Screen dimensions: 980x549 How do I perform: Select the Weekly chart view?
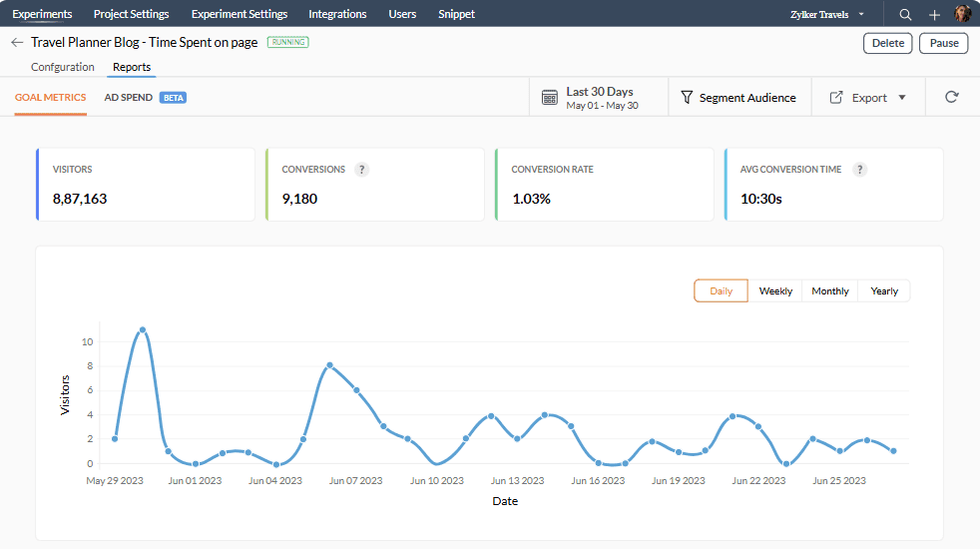coord(775,290)
